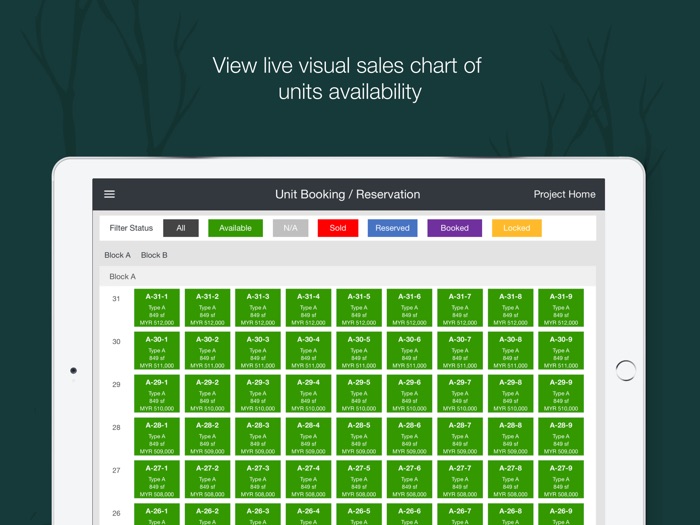This screenshot has height=525, width=700.
Task: Show only Available units
Action: pos(235,228)
